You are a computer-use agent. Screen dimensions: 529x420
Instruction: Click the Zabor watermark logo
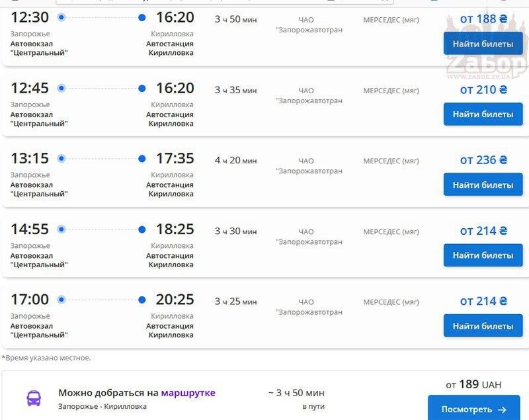tap(486, 63)
